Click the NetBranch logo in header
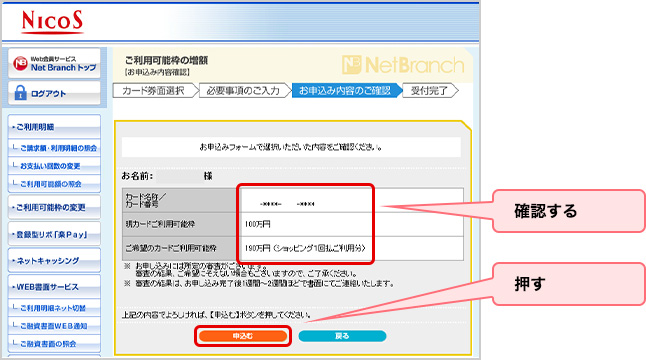Screen dimensions: 646x360 tap(403, 65)
